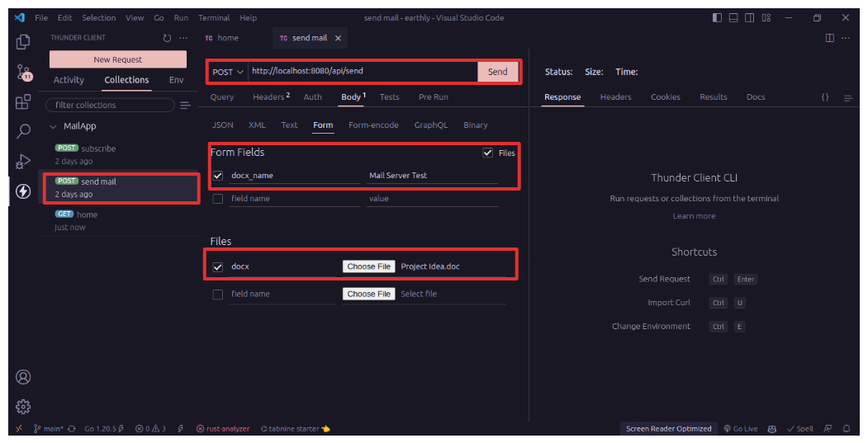Toggle the docx file row checkbox
This screenshot has width=868, height=443.
(x=218, y=267)
